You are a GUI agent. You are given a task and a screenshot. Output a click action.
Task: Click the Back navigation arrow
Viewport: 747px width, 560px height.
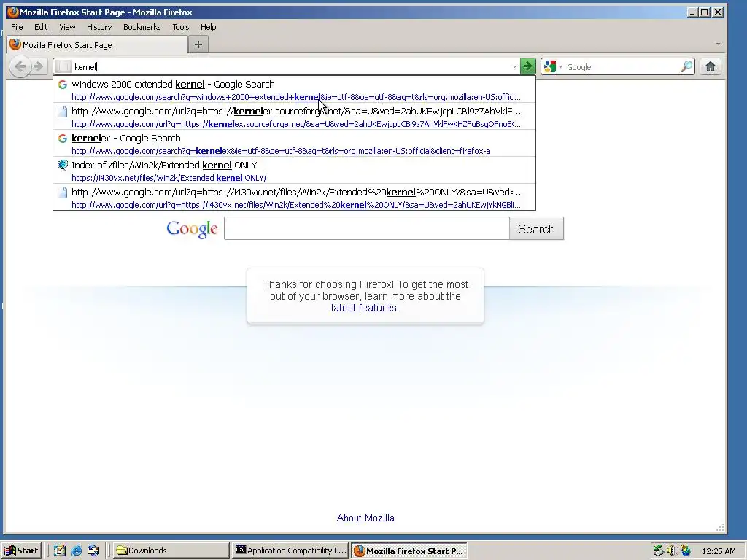click(20, 66)
